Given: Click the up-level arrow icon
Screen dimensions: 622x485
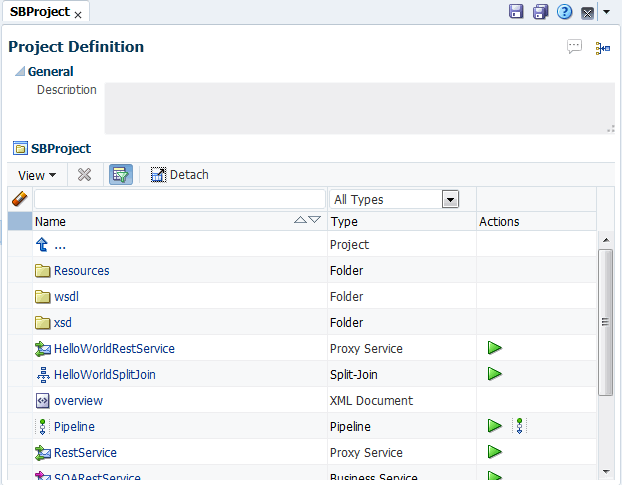Looking at the screenshot, I should click(42, 245).
